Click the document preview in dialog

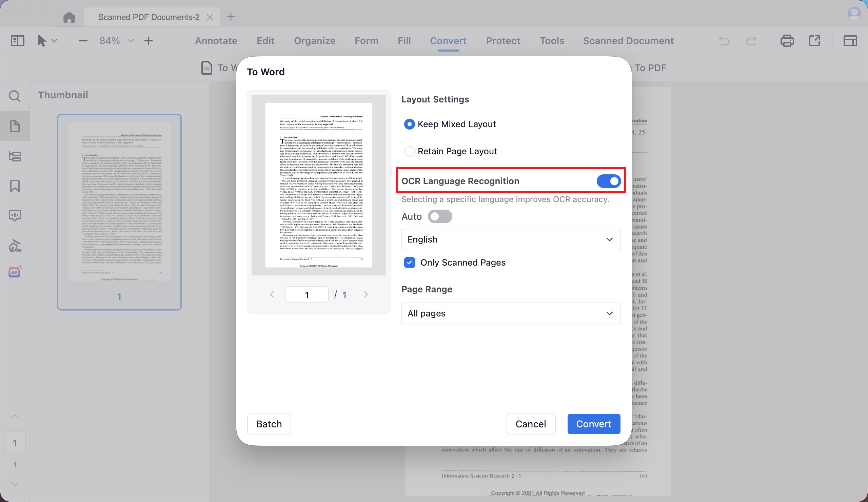click(x=319, y=185)
